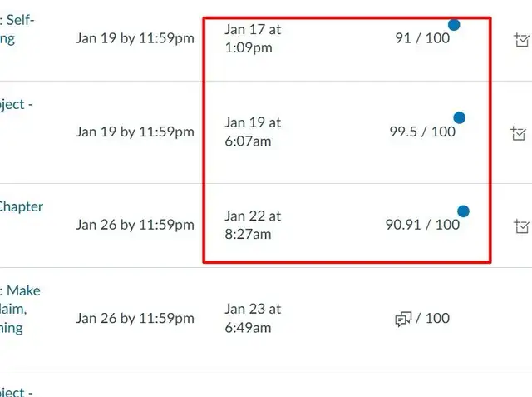
Task: Open the Chapter assignment link
Action: point(22,206)
